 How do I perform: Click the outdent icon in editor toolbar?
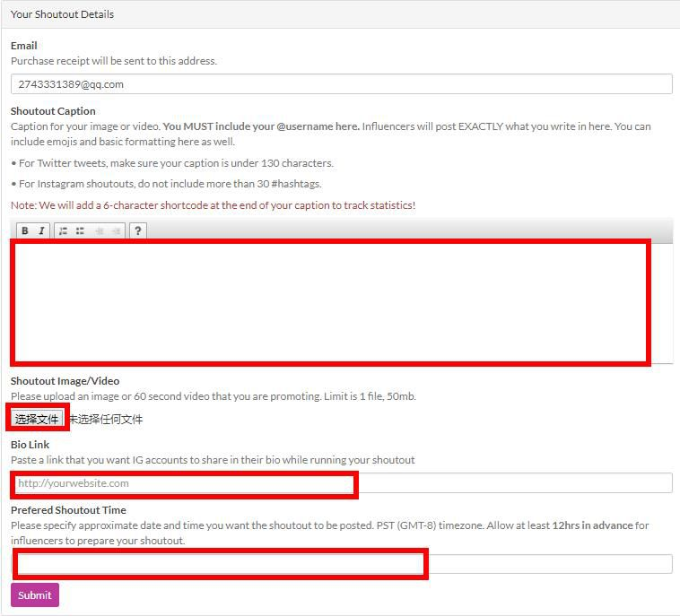[100, 230]
